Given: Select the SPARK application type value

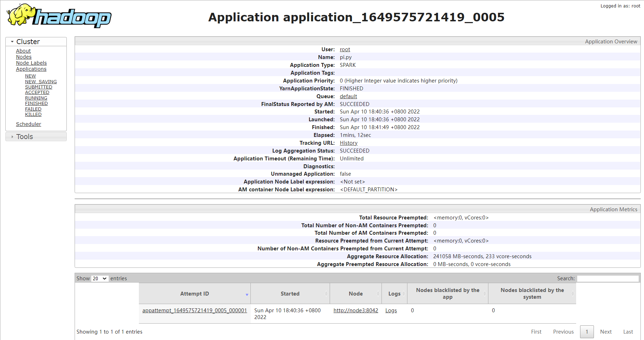Looking at the screenshot, I should (348, 65).
